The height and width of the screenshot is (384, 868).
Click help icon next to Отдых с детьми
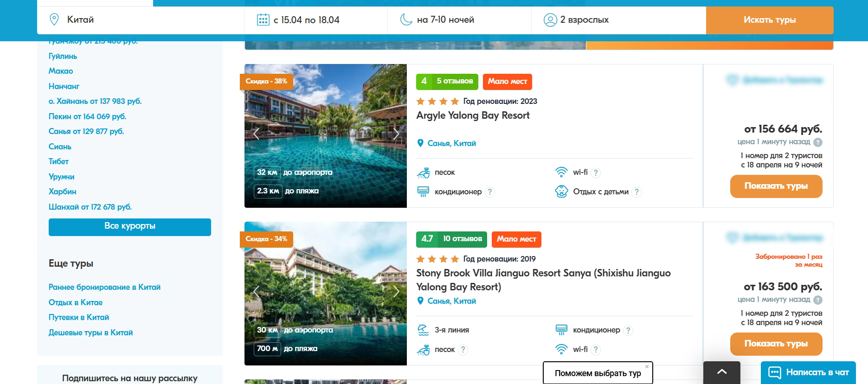point(637,192)
